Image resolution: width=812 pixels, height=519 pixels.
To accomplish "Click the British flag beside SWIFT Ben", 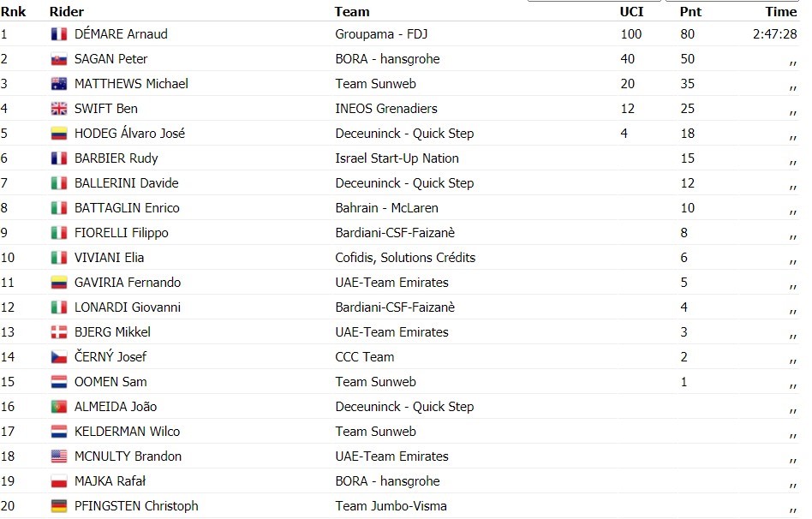I will coord(59,109).
